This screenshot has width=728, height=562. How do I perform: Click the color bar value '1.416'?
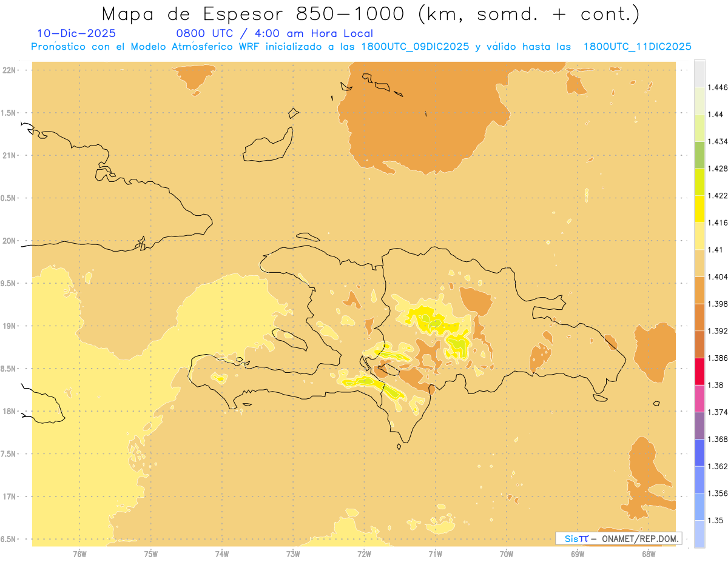click(x=717, y=222)
